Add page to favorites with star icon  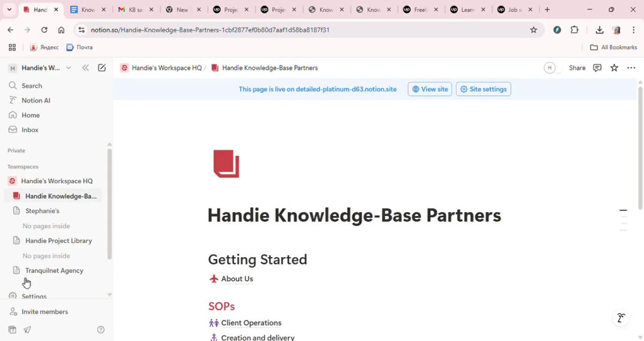click(614, 68)
